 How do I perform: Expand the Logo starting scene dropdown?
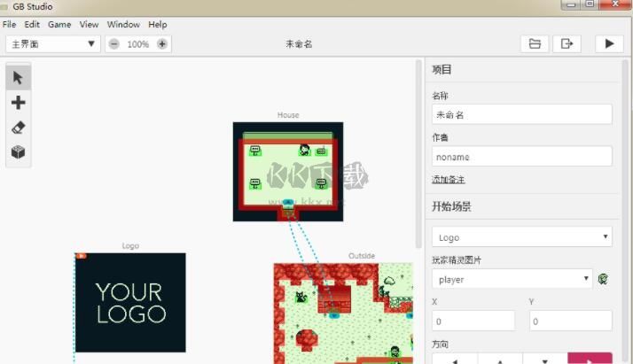[521, 237]
